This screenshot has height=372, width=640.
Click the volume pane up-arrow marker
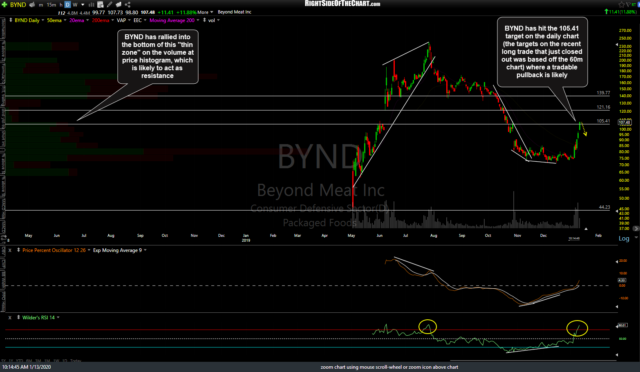point(586,229)
